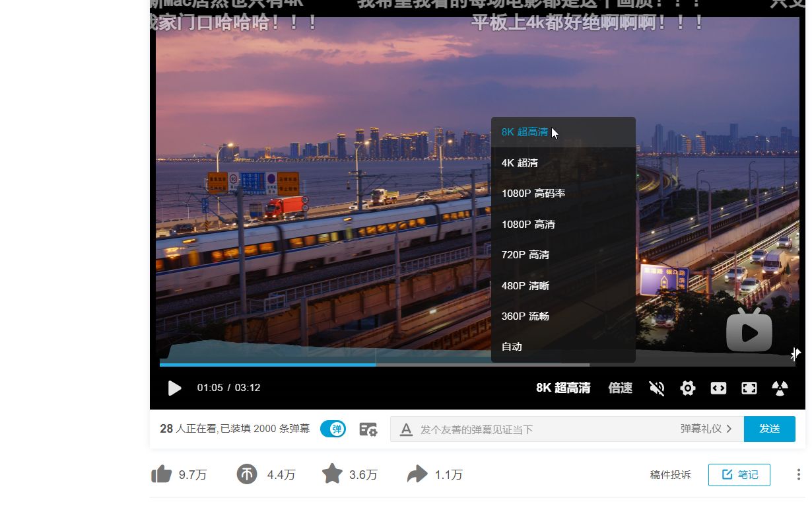
Task: Unmute the player volume icon
Action: click(657, 388)
